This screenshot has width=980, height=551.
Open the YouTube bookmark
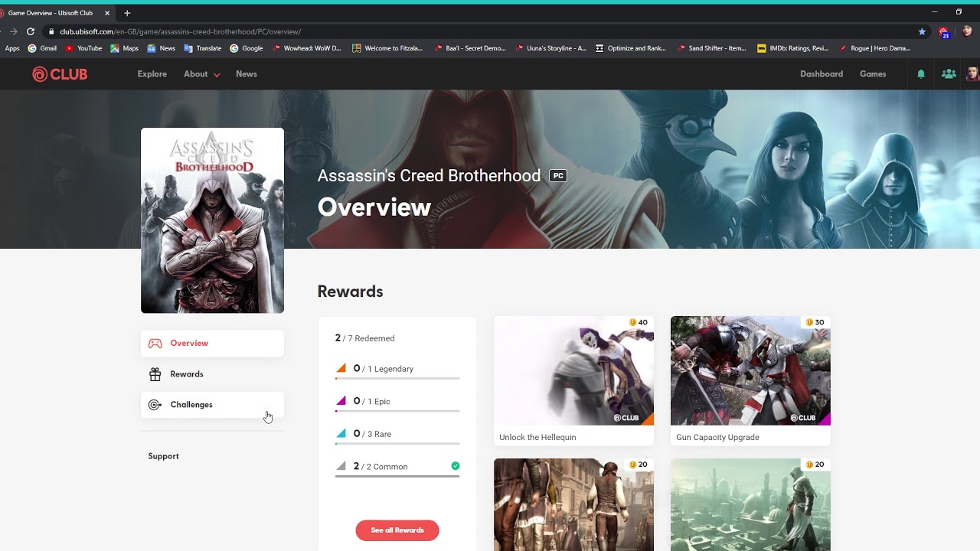pos(83,48)
